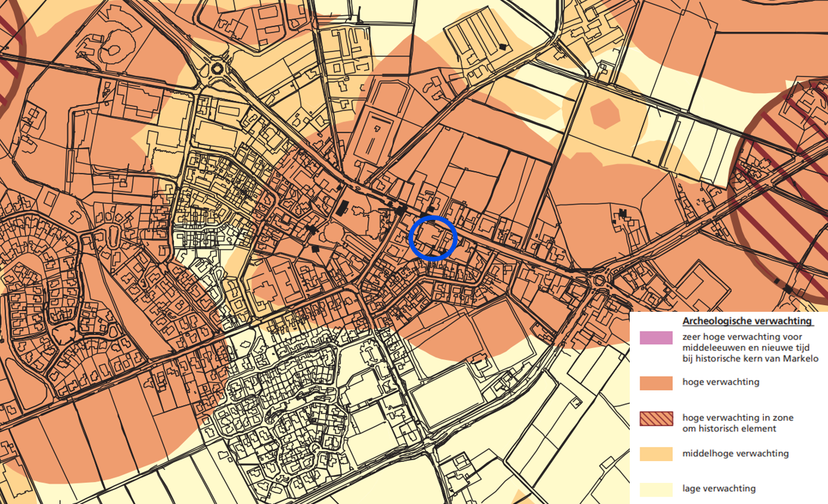Click 'bij historische kern van Markelo' text
Image resolution: width=828 pixels, height=504 pixels.
tap(751, 359)
